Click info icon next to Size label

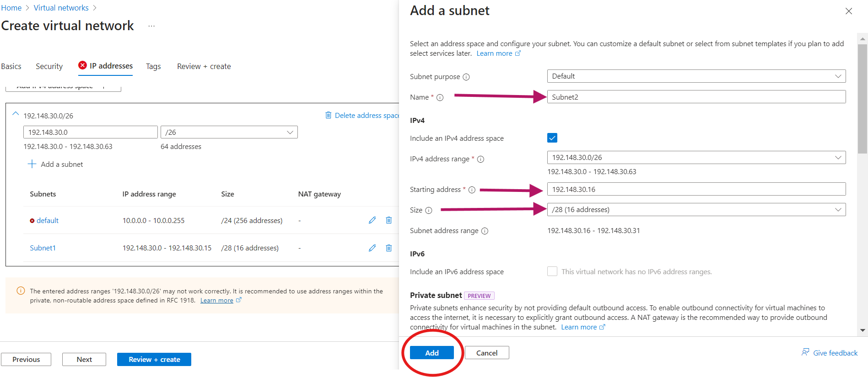(x=429, y=210)
